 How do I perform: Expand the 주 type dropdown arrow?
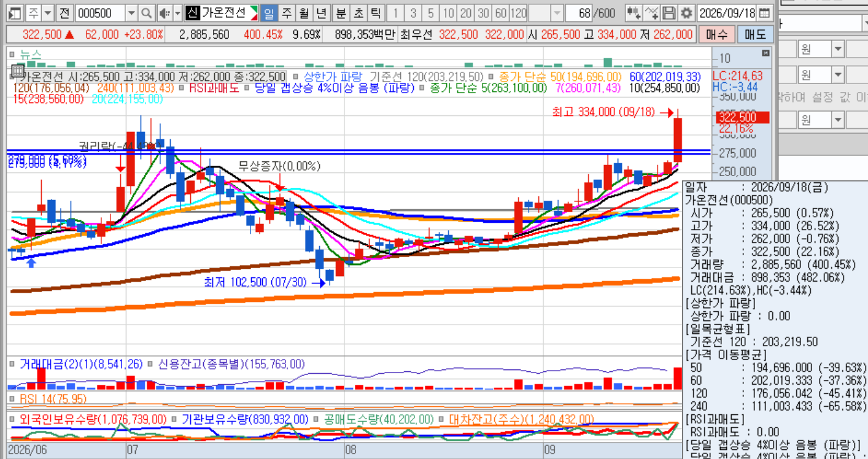[47, 13]
